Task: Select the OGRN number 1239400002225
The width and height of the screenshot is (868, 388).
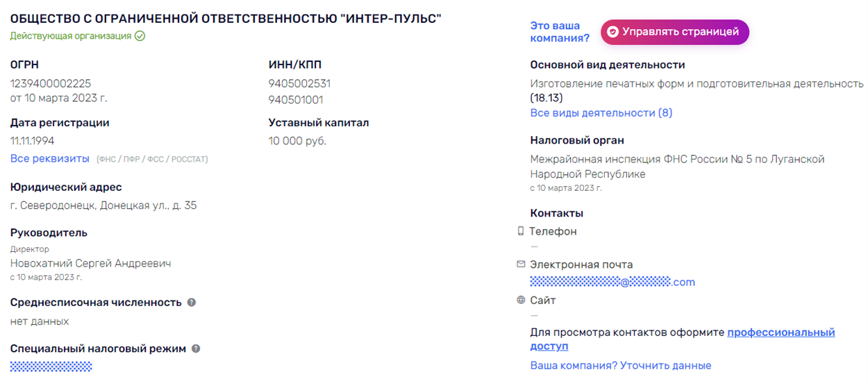Action: click(51, 84)
